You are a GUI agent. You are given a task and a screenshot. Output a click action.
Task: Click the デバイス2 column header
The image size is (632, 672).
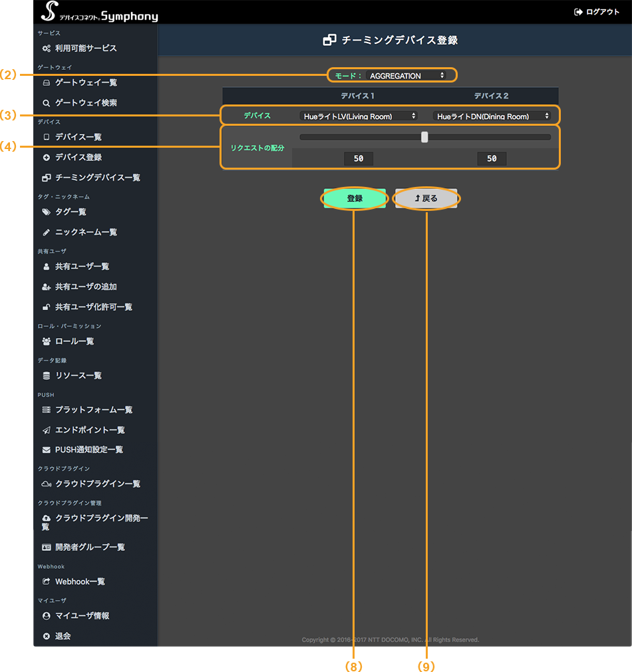(x=492, y=96)
